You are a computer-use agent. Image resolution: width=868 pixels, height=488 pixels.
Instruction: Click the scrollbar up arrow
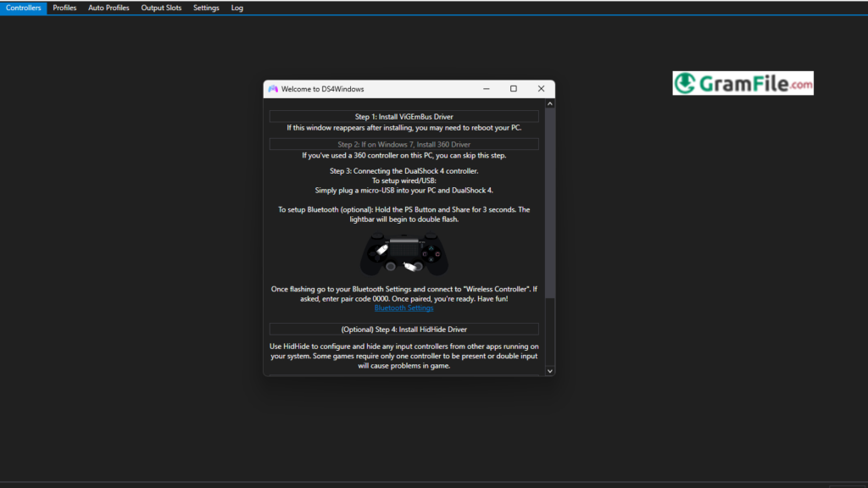pos(549,103)
